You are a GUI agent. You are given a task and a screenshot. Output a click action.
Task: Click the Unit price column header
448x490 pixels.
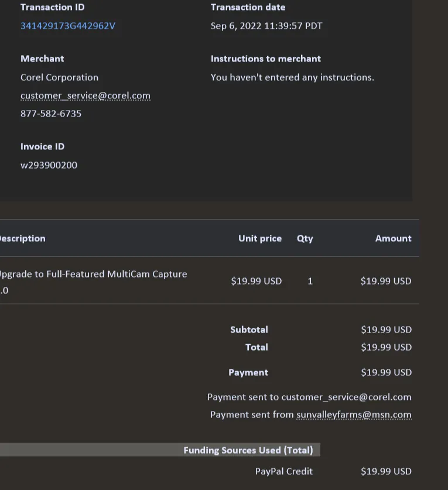260,238
